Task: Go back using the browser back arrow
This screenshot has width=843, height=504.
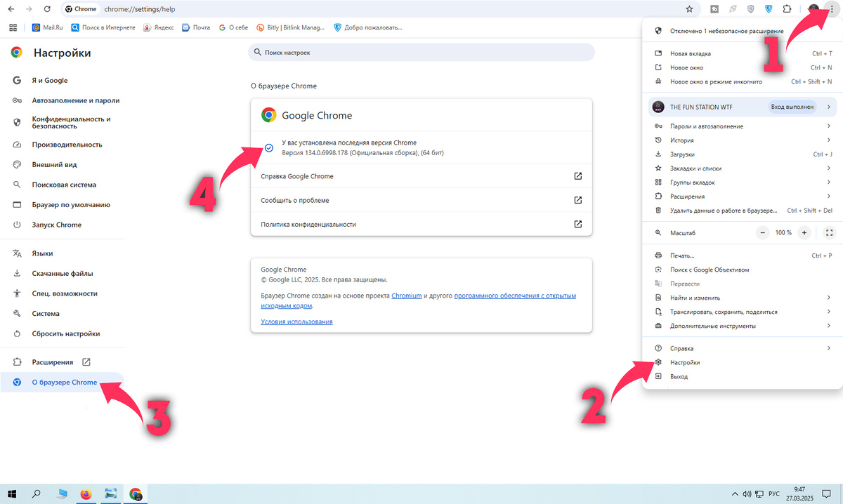Action: coord(11,9)
